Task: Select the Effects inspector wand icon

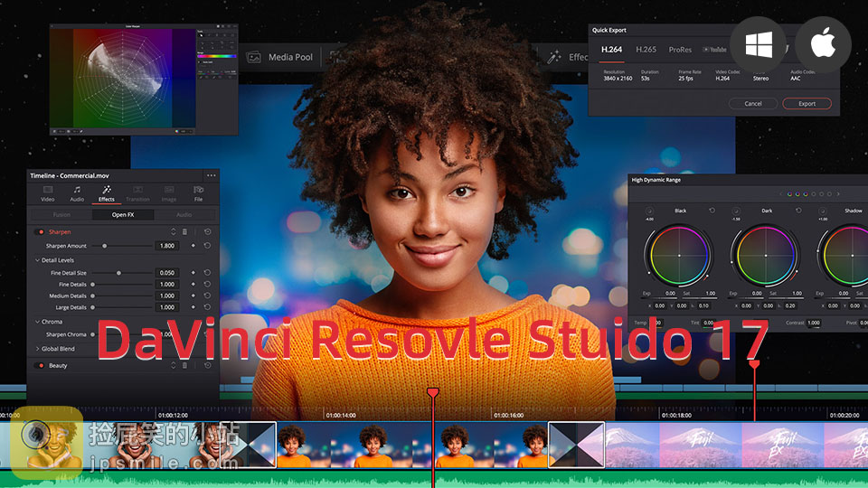Action: pyautogui.click(x=107, y=190)
